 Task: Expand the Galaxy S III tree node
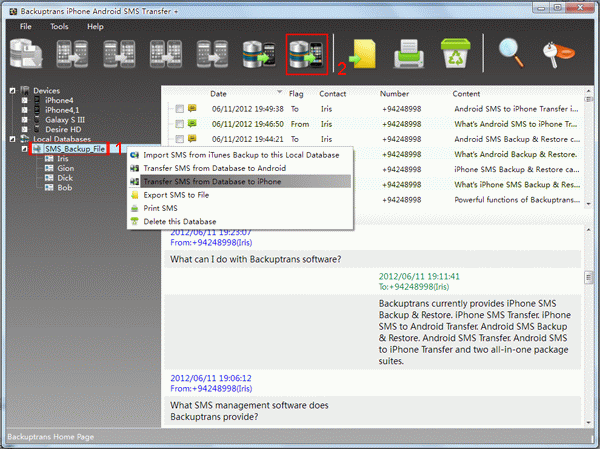(x=24, y=120)
